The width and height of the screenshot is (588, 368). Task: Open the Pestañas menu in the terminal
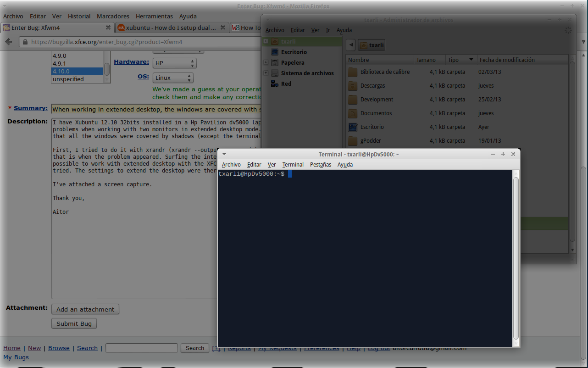[x=320, y=164]
